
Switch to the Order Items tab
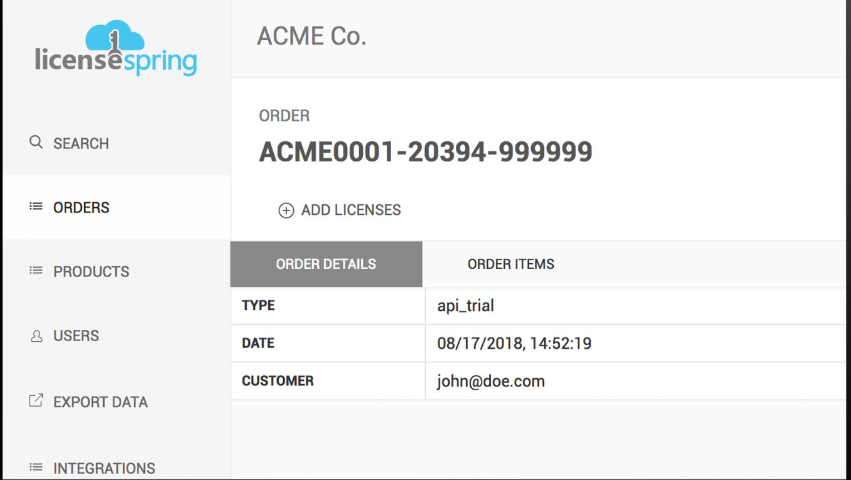pos(510,264)
